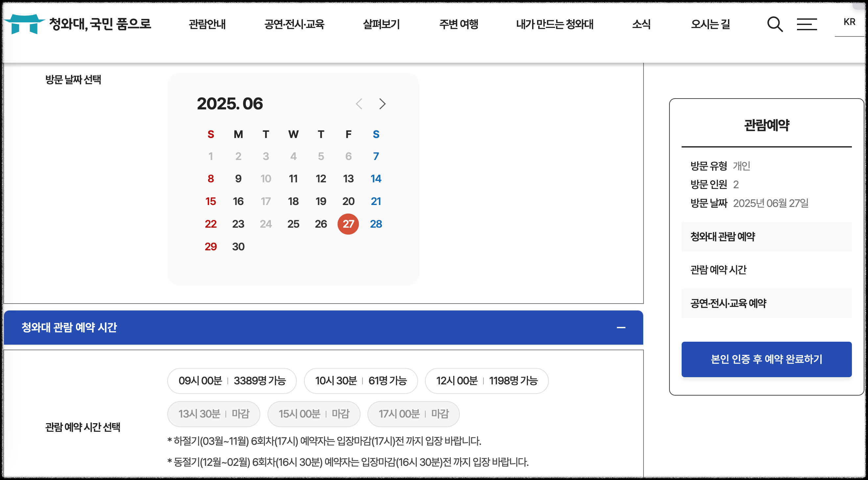Click the 동절기(12월~02월) notice line
Image resolution: width=868 pixels, height=480 pixels.
click(x=348, y=462)
